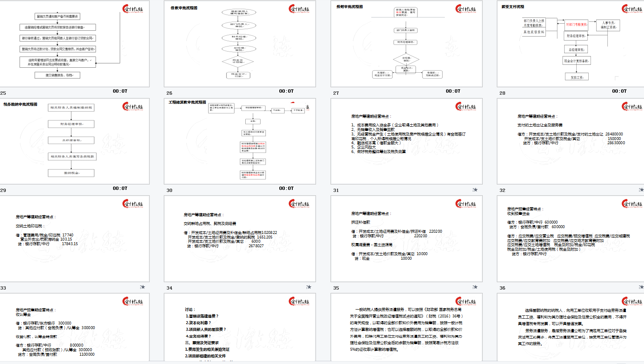This screenshot has width=644, height=364.
Task: Click the 00:07 timing under slide 29
Action: pos(120,188)
